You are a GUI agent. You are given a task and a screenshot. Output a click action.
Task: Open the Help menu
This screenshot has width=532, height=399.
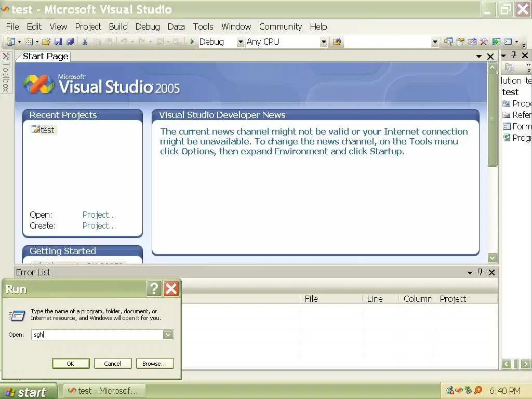318,26
